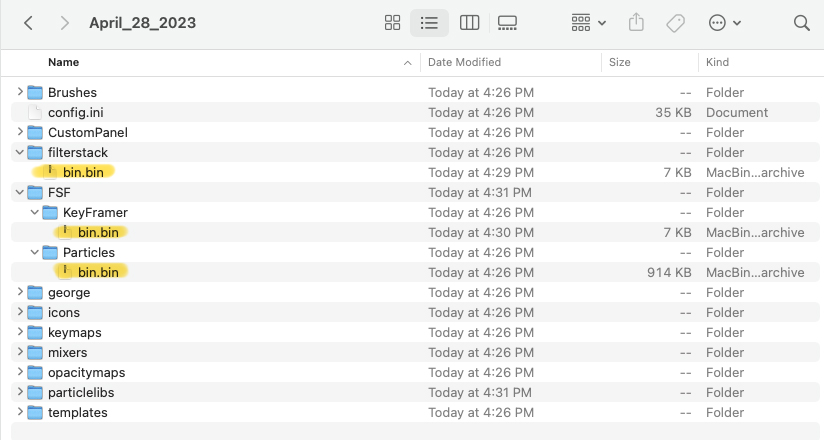
Task: Collapse the filterstack folder
Action: [x=20, y=152]
